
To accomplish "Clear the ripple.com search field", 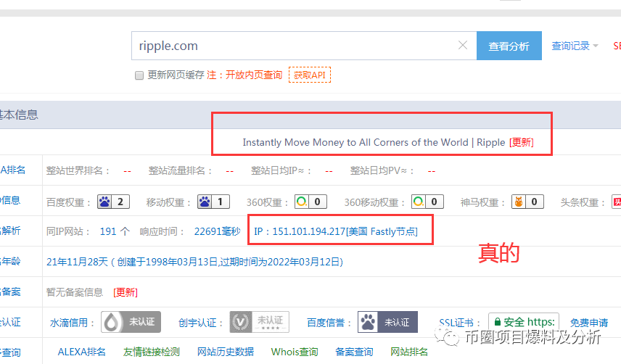I will point(463,46).
